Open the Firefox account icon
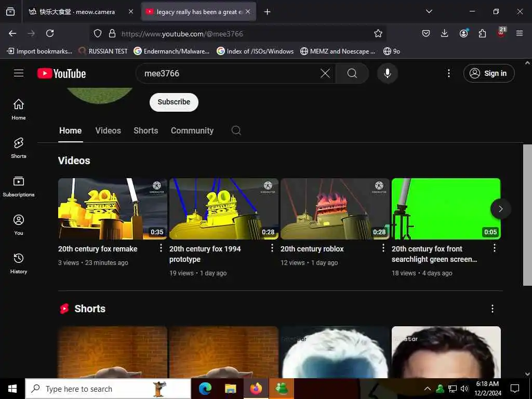This screenshot has height=399, width=532. coord(464,33)
